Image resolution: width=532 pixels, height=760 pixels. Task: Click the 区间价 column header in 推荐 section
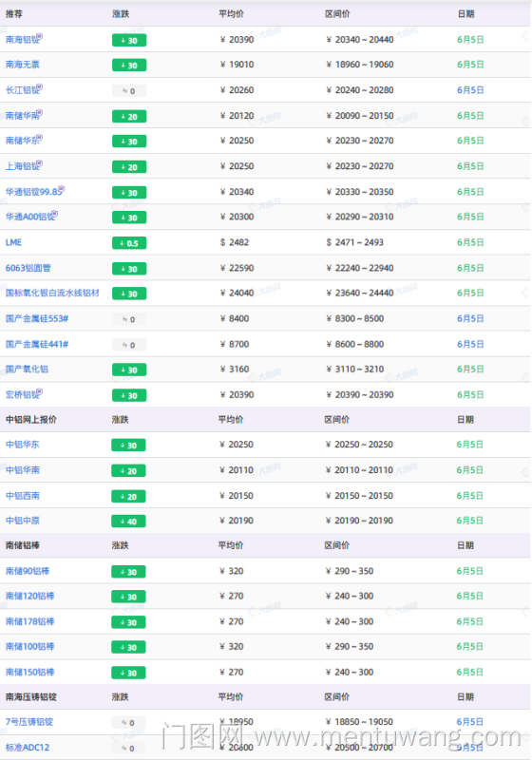pos(337,14)
